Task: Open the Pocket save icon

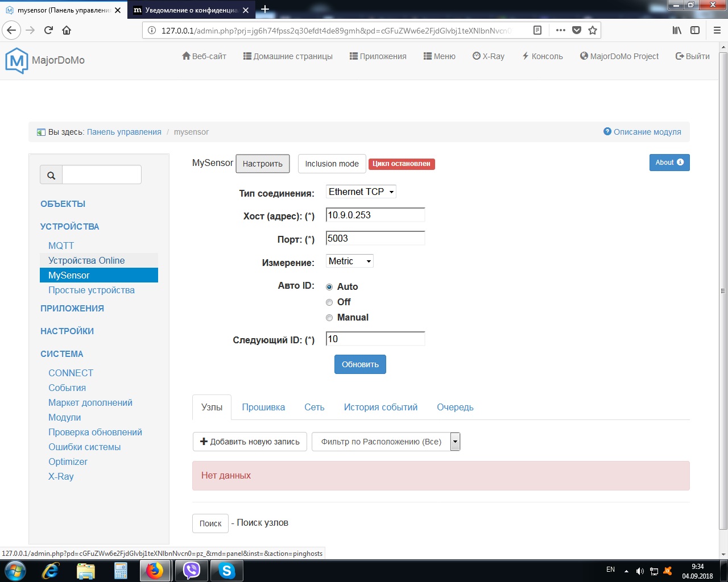Action: click(577, 30)
